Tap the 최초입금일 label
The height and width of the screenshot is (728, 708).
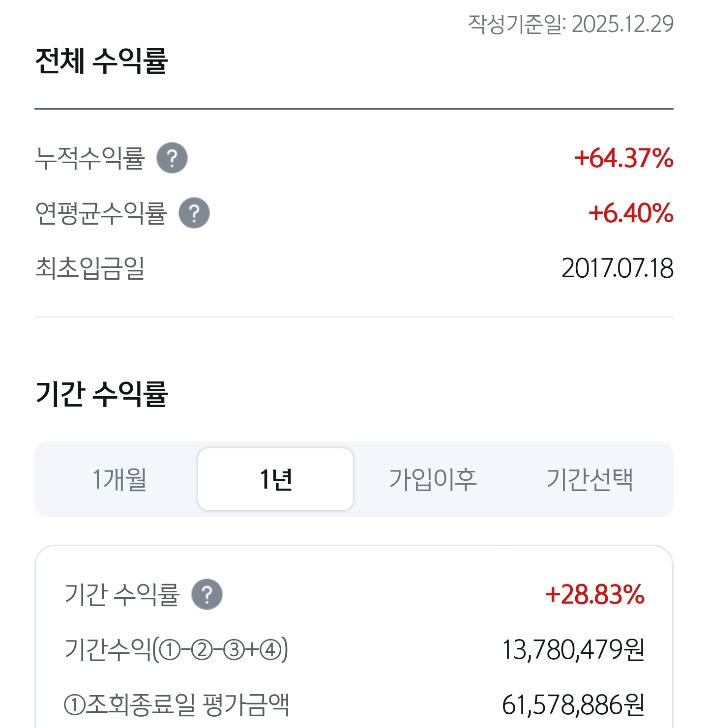click(x=90, y=268)
